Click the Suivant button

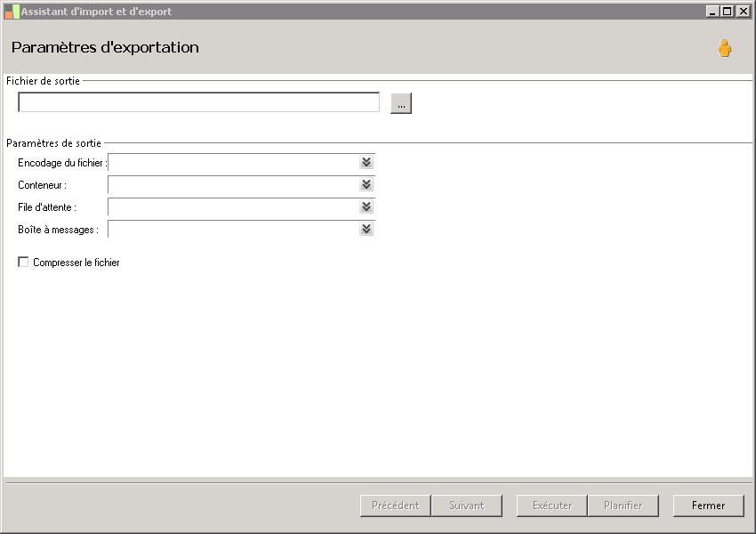pos(467,506)
